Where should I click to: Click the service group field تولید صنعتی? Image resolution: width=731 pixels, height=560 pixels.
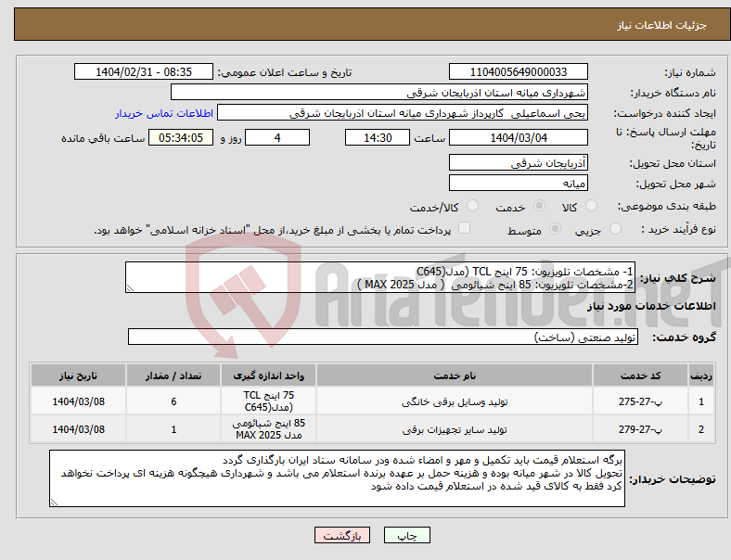(383, 337)
